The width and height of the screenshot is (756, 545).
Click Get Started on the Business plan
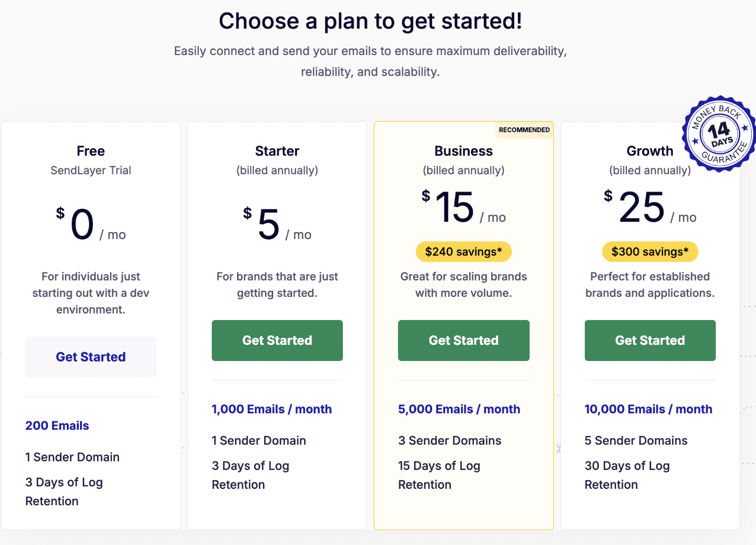point(463,340)
